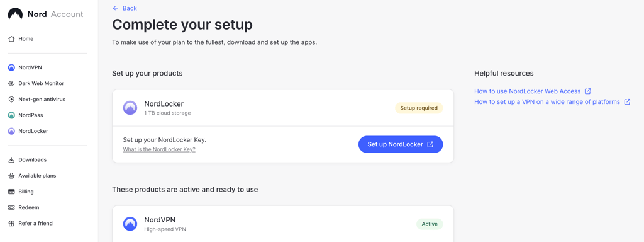Open the Billing section

click(x=26, y=192)
